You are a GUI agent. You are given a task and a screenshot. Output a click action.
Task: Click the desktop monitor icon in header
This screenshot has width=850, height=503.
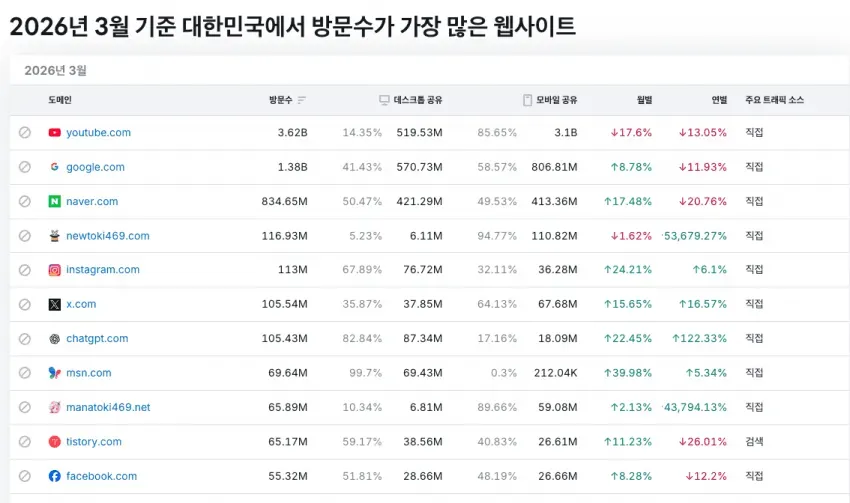[384, 100]
